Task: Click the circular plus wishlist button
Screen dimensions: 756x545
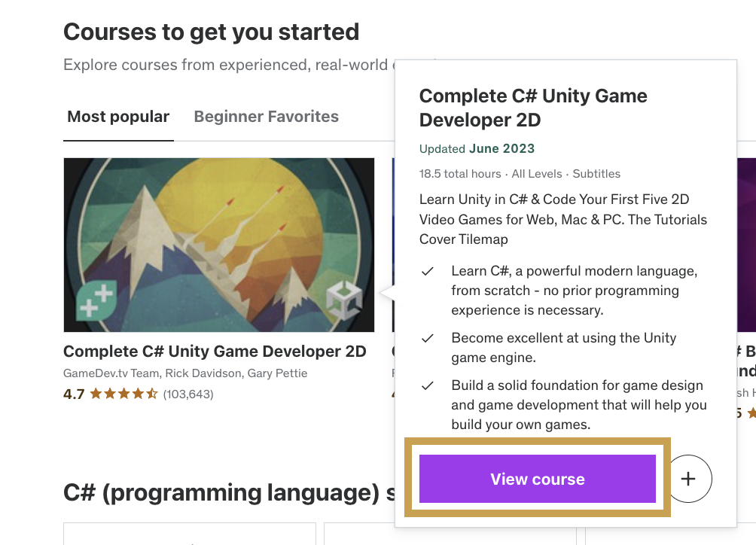Action: [x=690, y=479]
